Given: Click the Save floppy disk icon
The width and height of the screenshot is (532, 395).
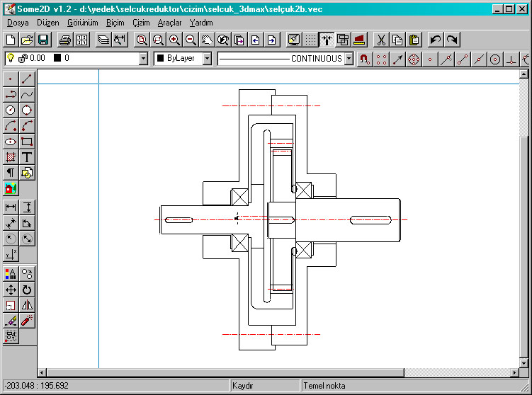Looking at the screenshot, I should pyautogui.click(x=43, y=40).
